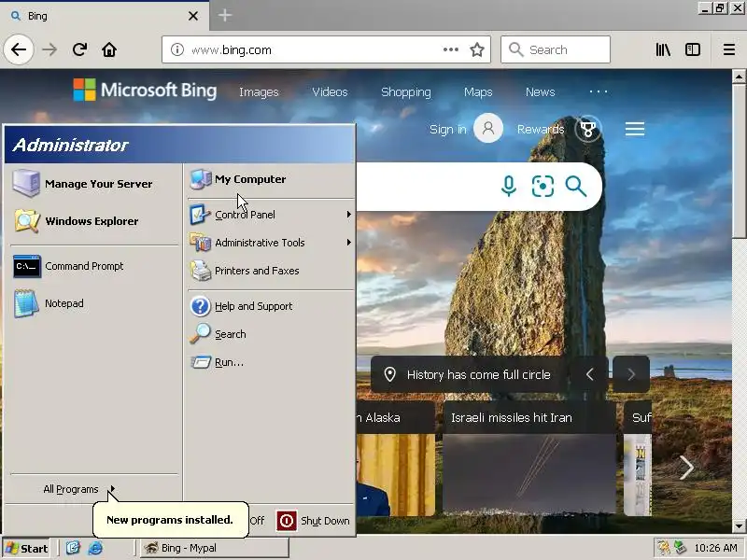Screen dimensions: 747x560
Task: Advance news carousel with right chevron
Action: (686, 468)
